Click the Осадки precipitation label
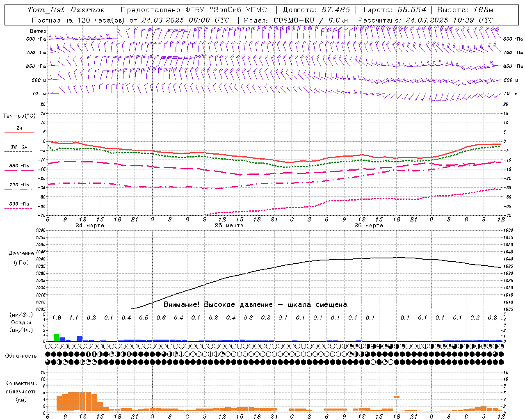Screen dimensions: 525x420 tap(21, 322)
